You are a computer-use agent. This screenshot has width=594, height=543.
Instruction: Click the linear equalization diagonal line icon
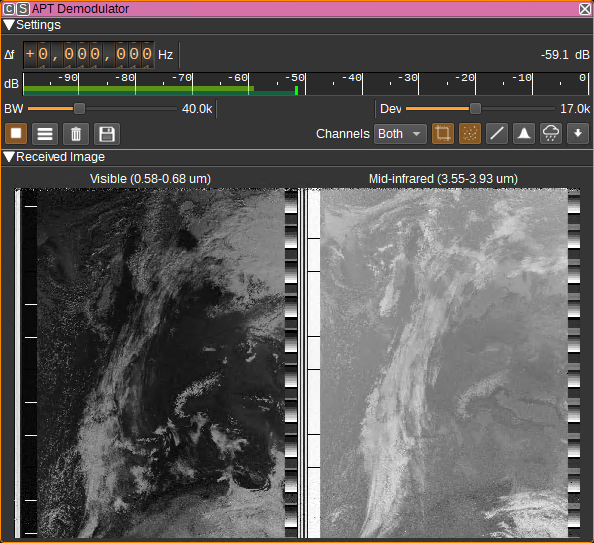[497, 133]
